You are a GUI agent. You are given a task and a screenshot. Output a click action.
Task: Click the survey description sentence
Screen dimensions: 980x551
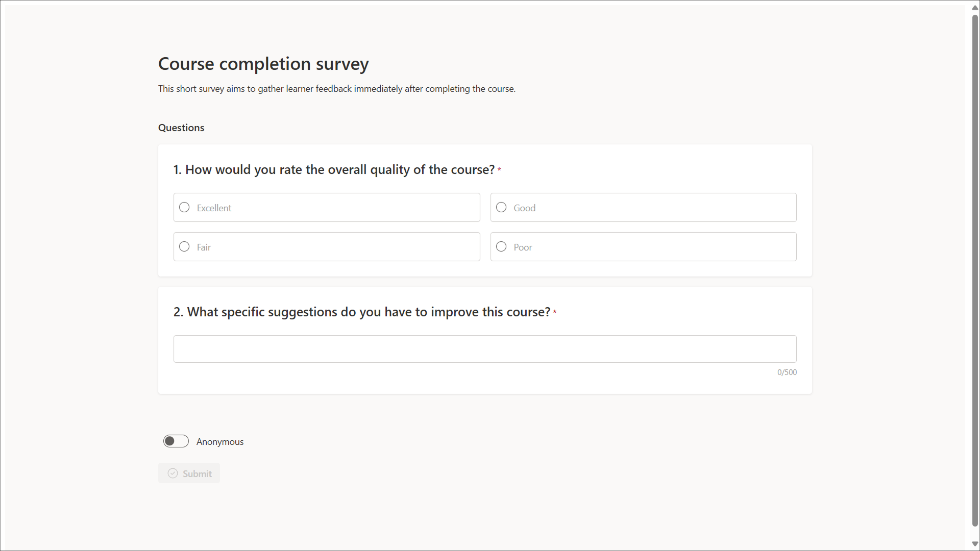[x=337, y=89]
